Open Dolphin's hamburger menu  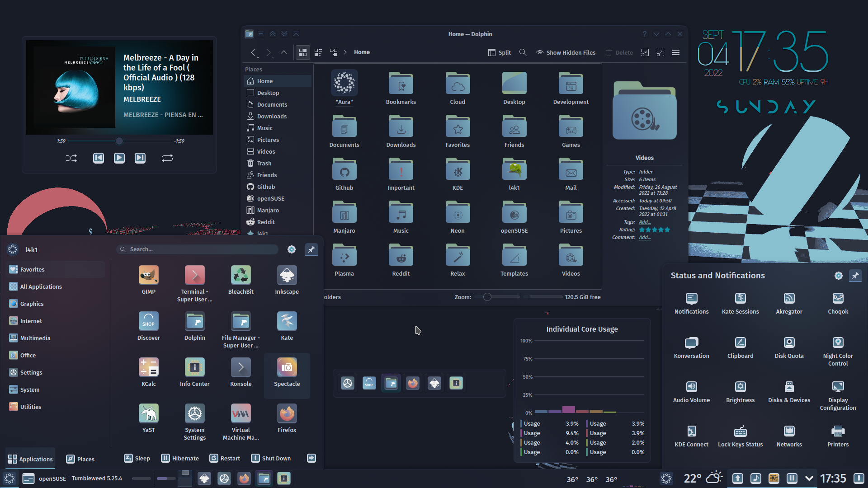click(676, 52)
